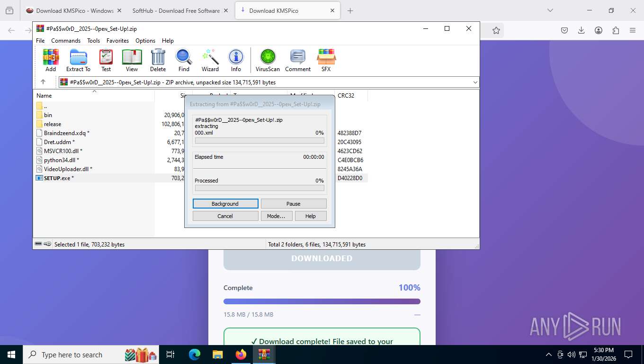Open the Commands menu
The height and width of the screenshot is (364, 644).
coord(66,41)
